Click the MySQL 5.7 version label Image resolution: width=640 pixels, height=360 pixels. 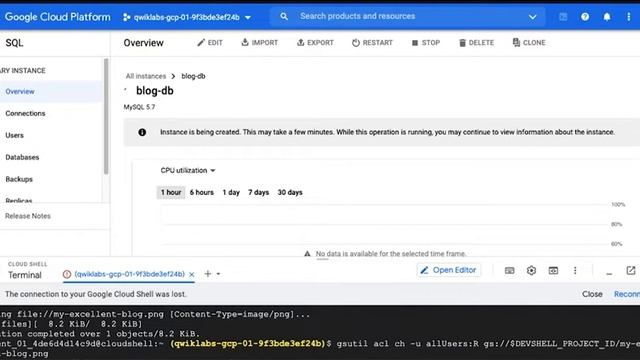139,107
